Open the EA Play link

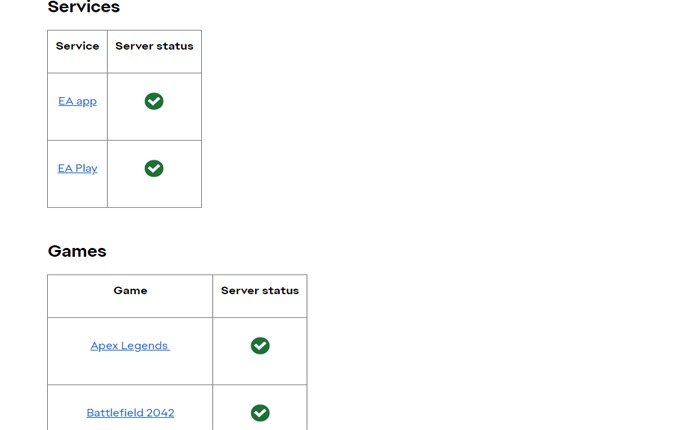pyautogui.click(x=77, y=168)
